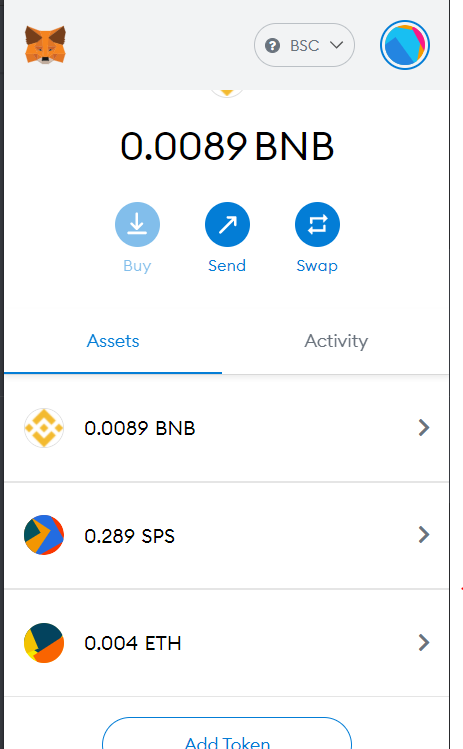The height and width of the screenshot is (749, 463).
Task: Click the Add Token button
Action: (x=227, y=733)
